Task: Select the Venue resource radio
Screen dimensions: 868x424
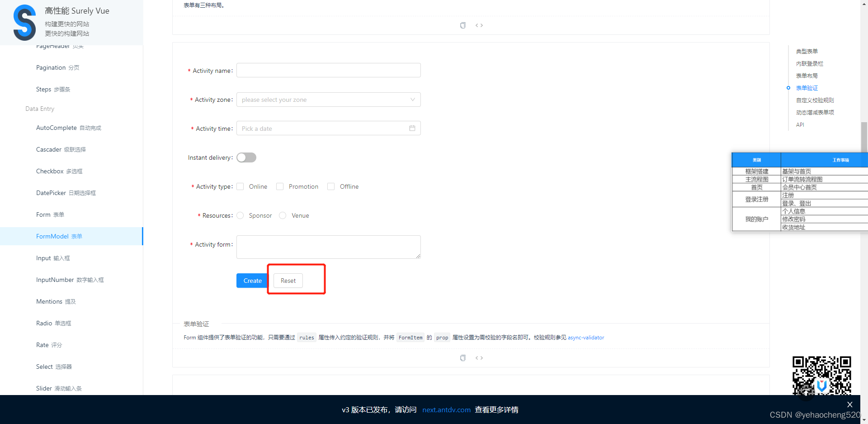Action: [x=283, y=215]
